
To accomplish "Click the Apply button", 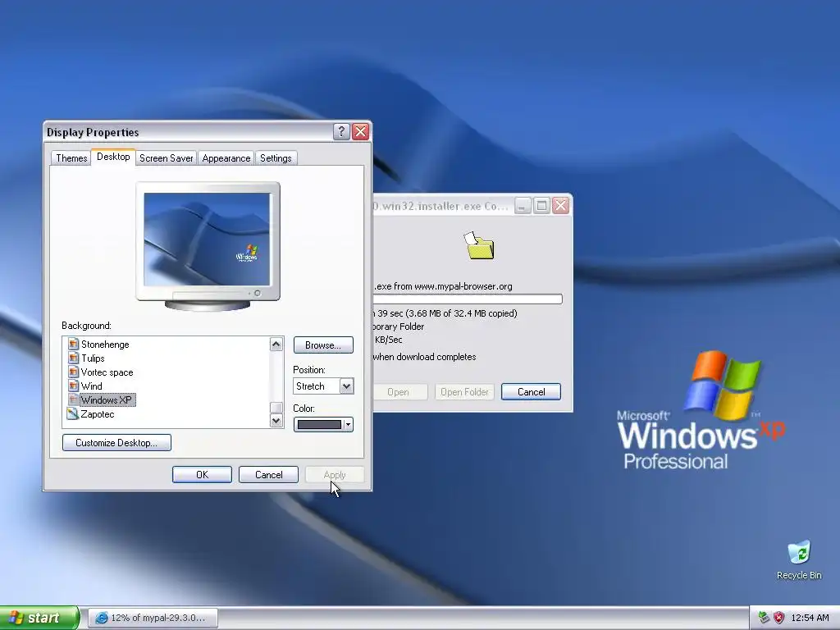I will pos(335,475).
